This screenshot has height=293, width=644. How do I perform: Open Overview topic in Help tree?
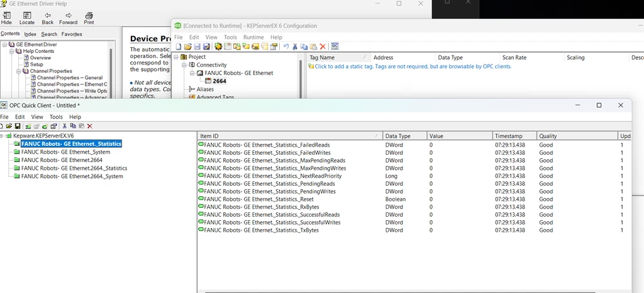[40, 58]
